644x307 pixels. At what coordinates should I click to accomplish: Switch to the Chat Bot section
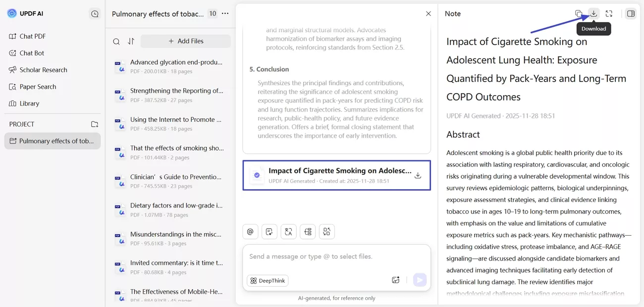tap(32, 53)
